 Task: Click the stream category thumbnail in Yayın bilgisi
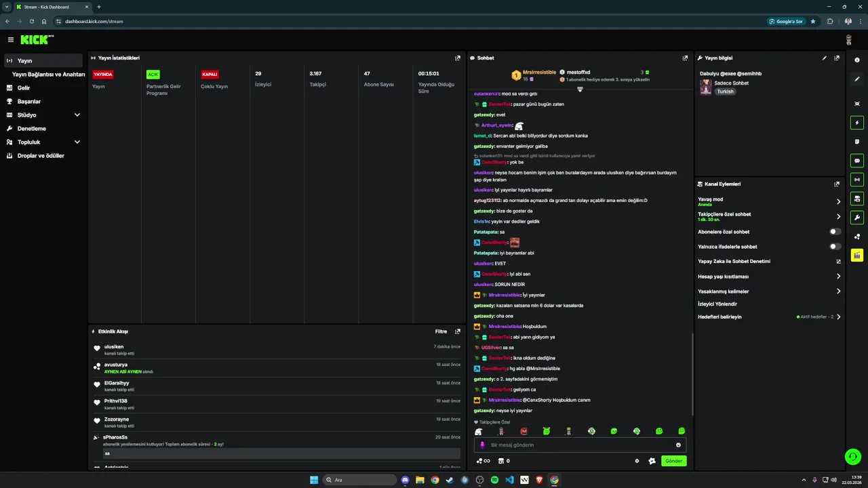706,87
